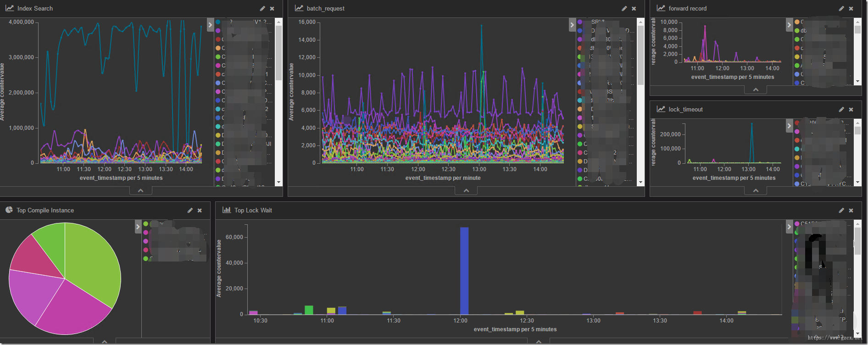The height and width of the screenshot is (345, 868).
Task: Remove the batch_request panel
Action: [634, 9]
